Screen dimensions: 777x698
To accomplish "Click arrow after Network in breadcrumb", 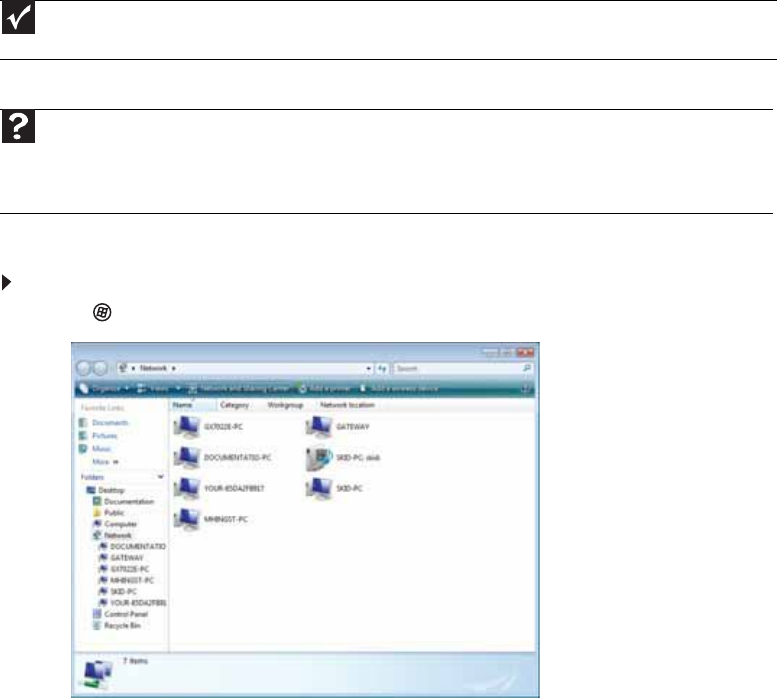I will (173, 369).
